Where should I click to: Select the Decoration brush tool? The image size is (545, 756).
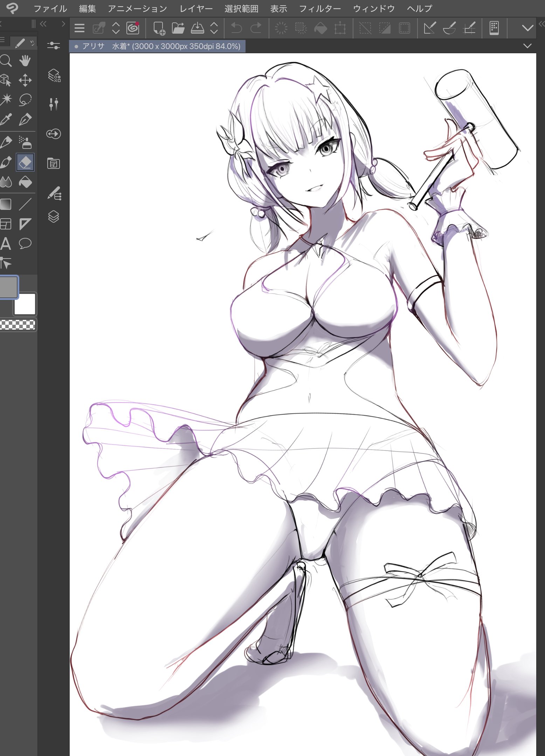(x=6, y=163)
